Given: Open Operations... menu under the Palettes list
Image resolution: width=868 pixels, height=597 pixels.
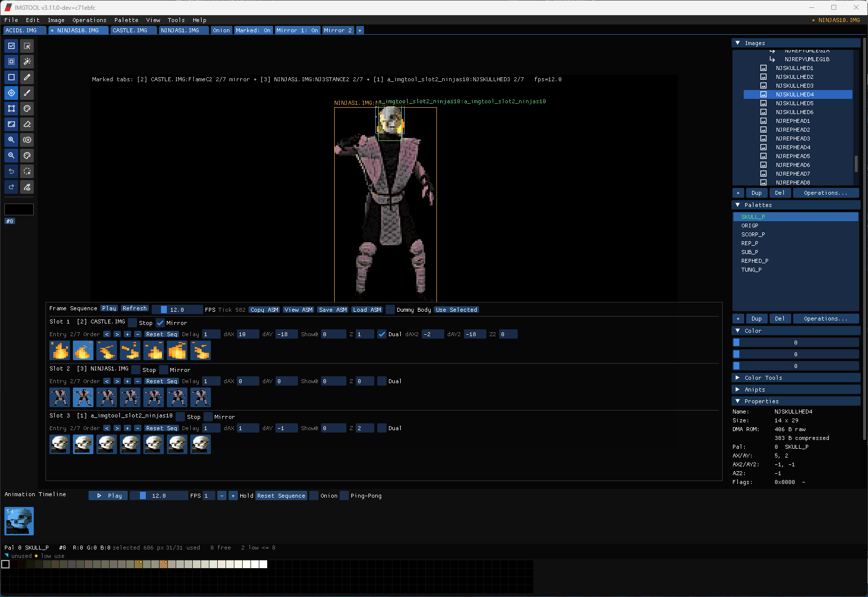Looking at the screenshot, I should (825, 319).
